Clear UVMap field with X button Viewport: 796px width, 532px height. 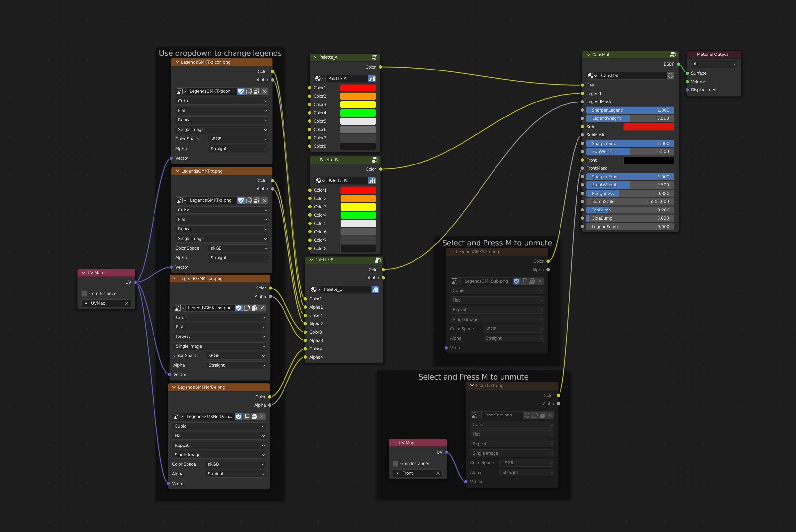[x=127, y=303]
